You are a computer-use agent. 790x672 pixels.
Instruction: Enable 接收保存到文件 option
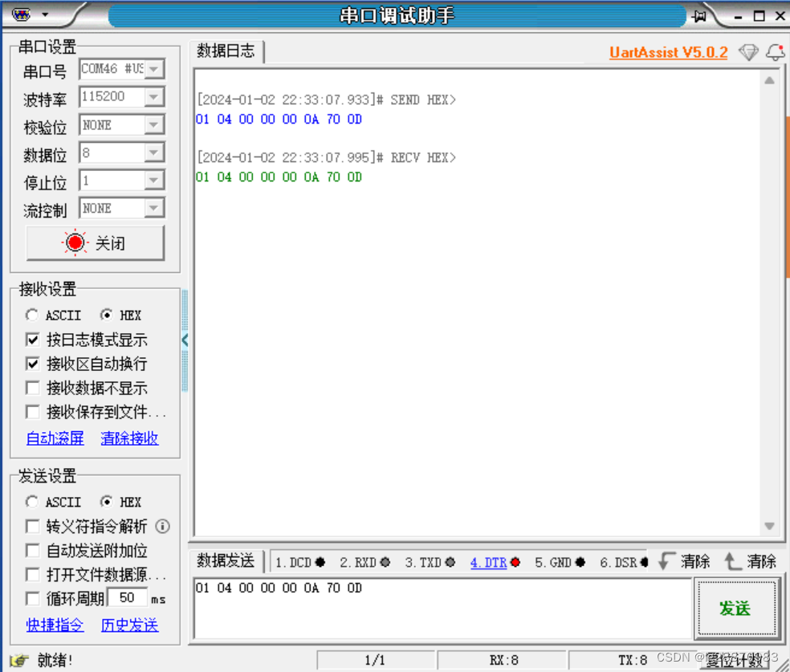pos(33,412)
